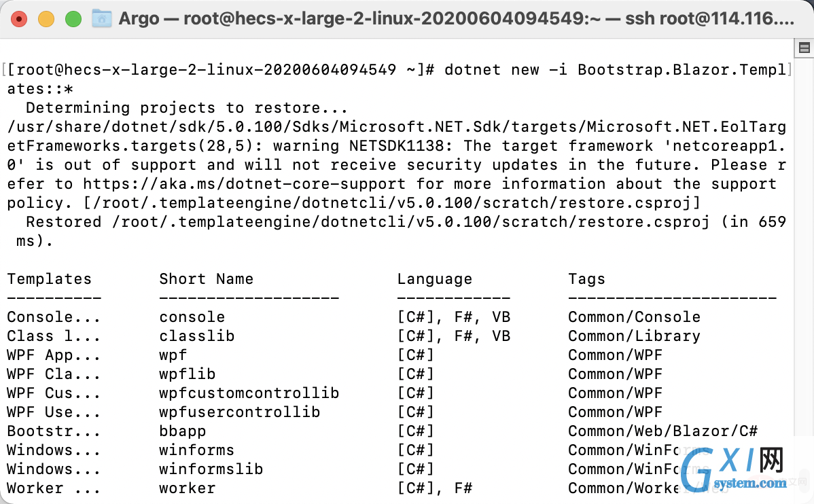The height and width of the screenshot is (504, 814).
Task: Click the Templates column header
Action: 49,278
